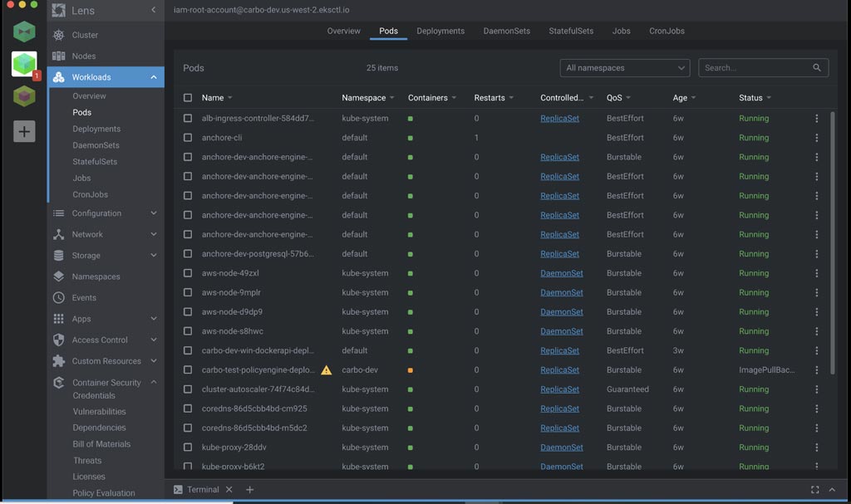Add a new cluster with plus icon

click(24, 131)
